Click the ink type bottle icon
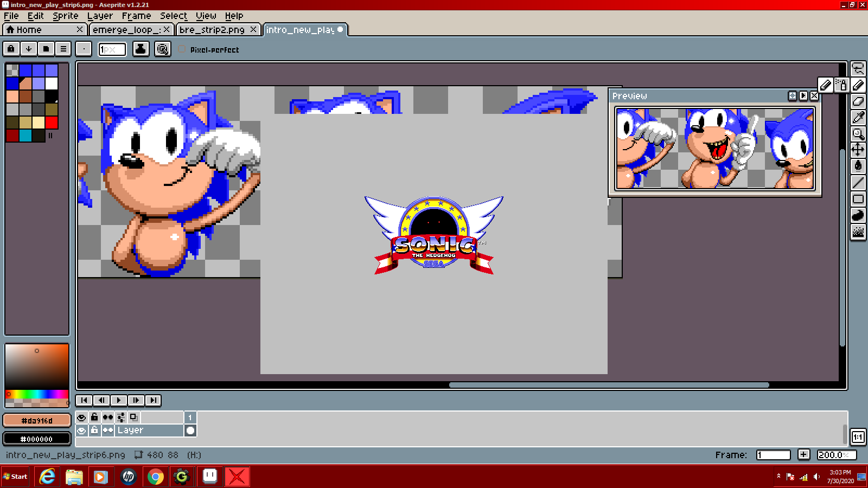Viewport: 868px width, 488px height. [141, 49]
